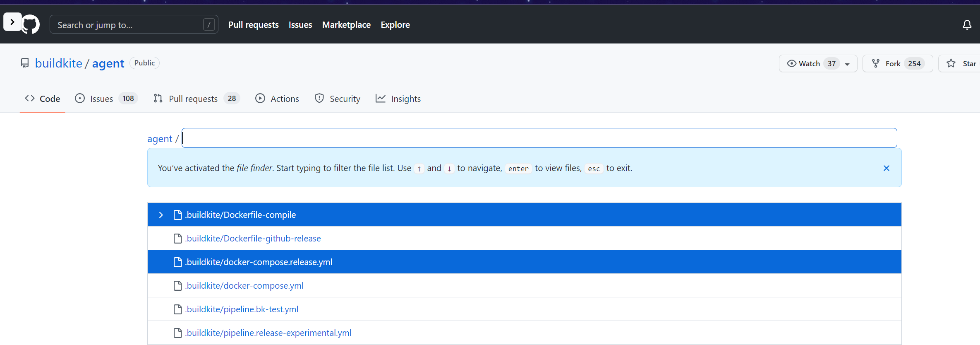Click file icon beside Dockerfile-github-release
The width and height of the screenshot is (980, 345).
coord(178,239)
